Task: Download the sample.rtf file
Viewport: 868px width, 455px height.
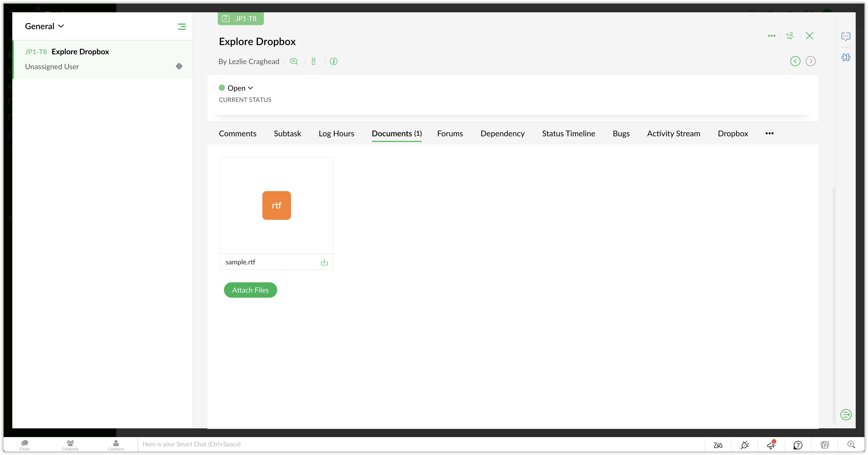Action: tap(324, 262)
